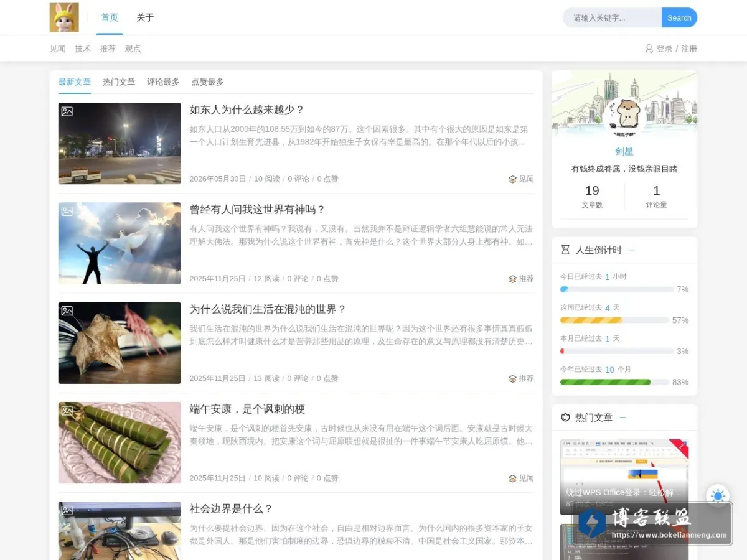Click the rabbit site logo

click(64, 17)
